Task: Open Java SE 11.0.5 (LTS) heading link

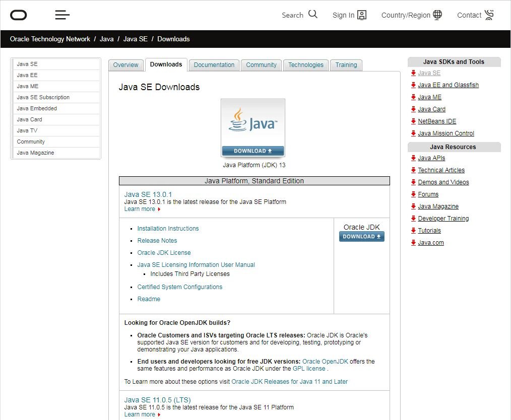Action: (x=157, y=400)
